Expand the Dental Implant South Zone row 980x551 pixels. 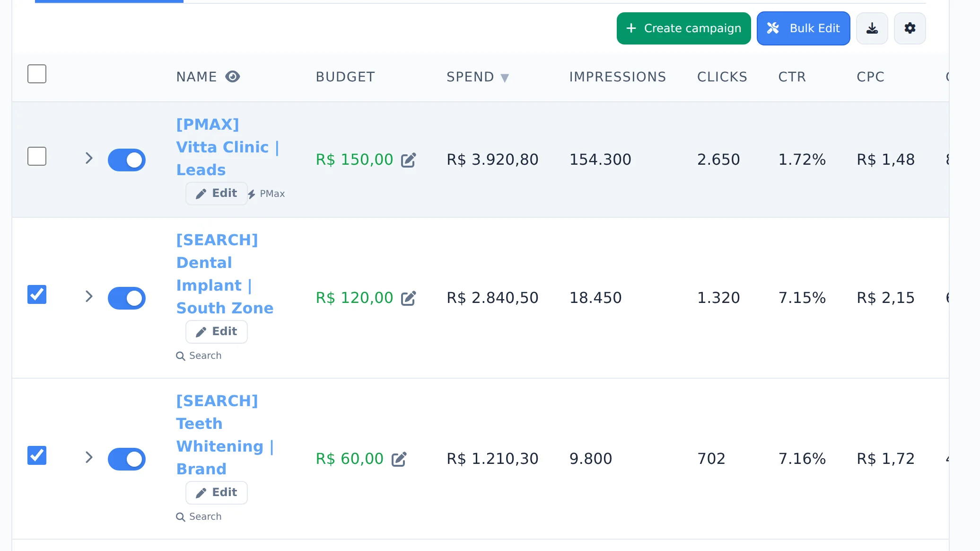(89, 296)
